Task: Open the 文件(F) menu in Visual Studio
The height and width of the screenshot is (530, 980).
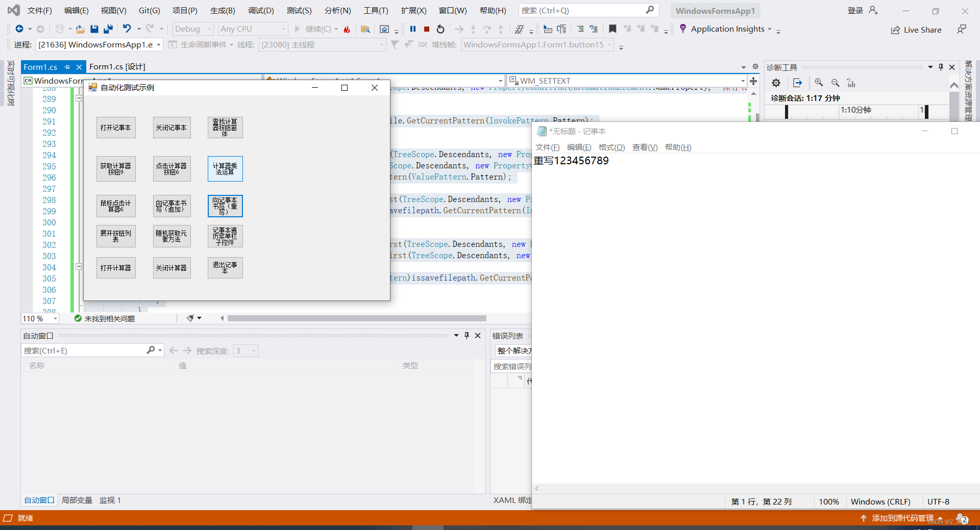Action: pyautogui.click(x=39, y=10)
